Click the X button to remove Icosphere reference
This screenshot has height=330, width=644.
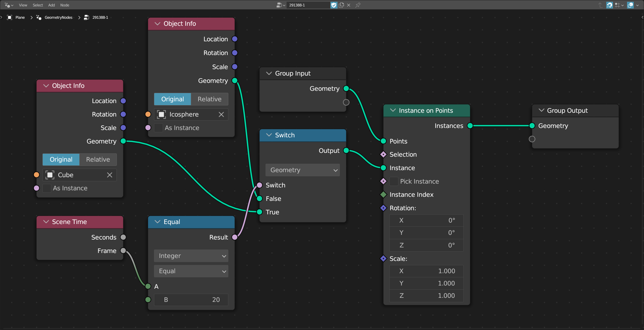point(222,114)
